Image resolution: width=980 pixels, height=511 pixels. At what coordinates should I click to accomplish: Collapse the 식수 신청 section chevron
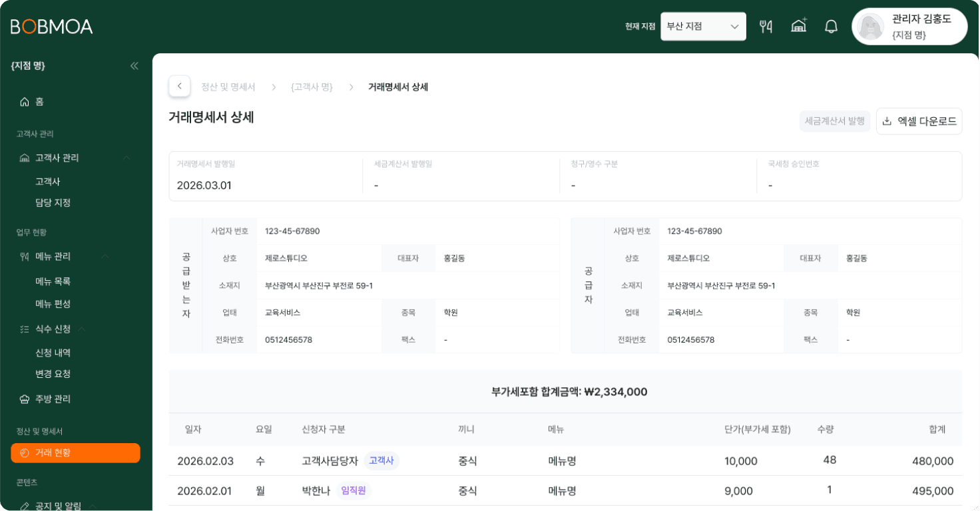click(82, 329)
